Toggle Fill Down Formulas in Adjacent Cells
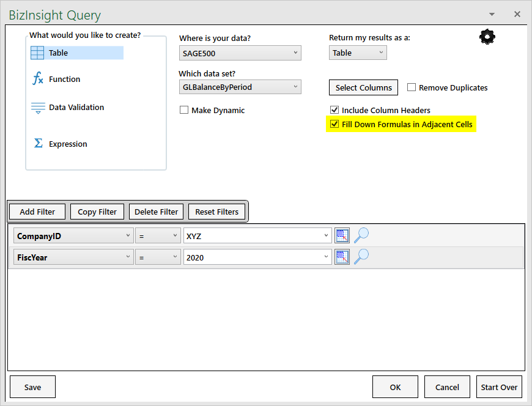The image size is (532, 406). click(334, 124)
